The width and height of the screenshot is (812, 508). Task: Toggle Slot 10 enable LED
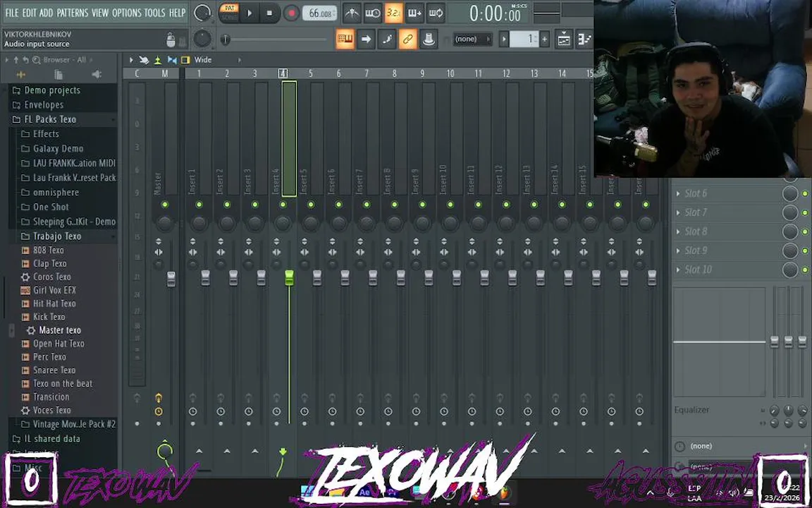coord(805,270)
